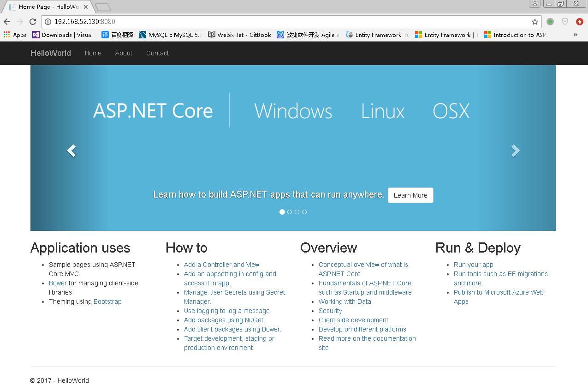The height and width of the screenshot is (392, 588).
Task: Open Add packages using NuGet link
Action: tap(225, 320)
